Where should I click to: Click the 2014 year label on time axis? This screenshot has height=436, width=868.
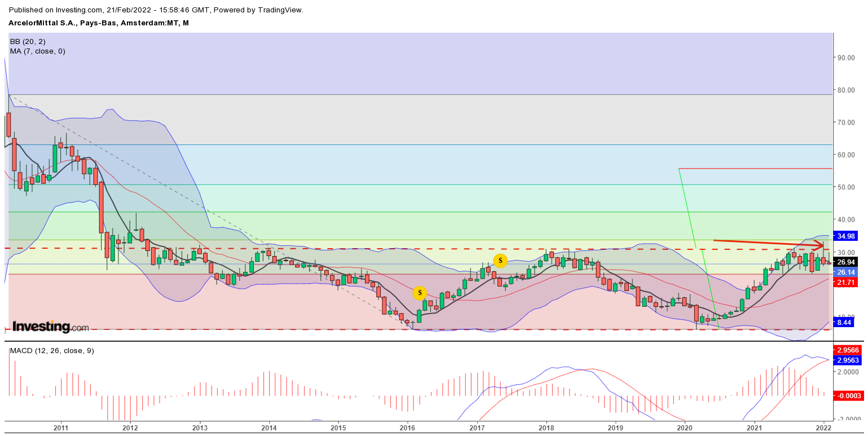[269, 428]
